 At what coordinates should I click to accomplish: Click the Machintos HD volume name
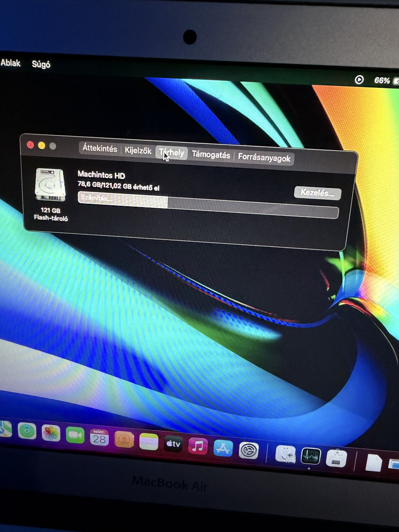tap(101, 175)
